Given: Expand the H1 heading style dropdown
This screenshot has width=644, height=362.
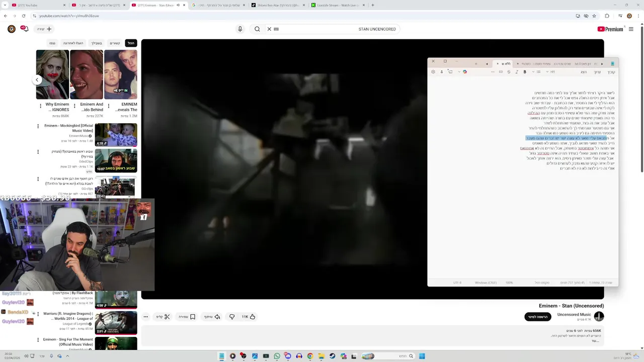Looking at the screenshot, I should click(547, 72).
